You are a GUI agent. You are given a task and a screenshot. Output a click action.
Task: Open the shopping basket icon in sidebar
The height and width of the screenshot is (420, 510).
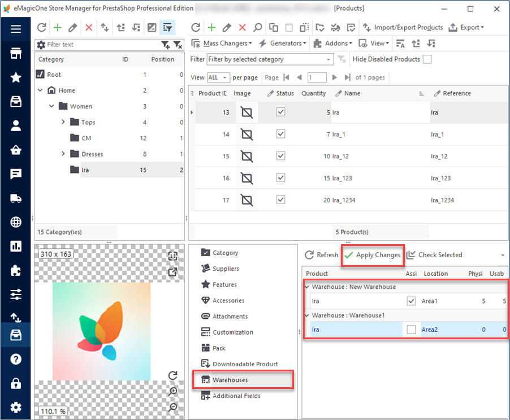(16, 150)
